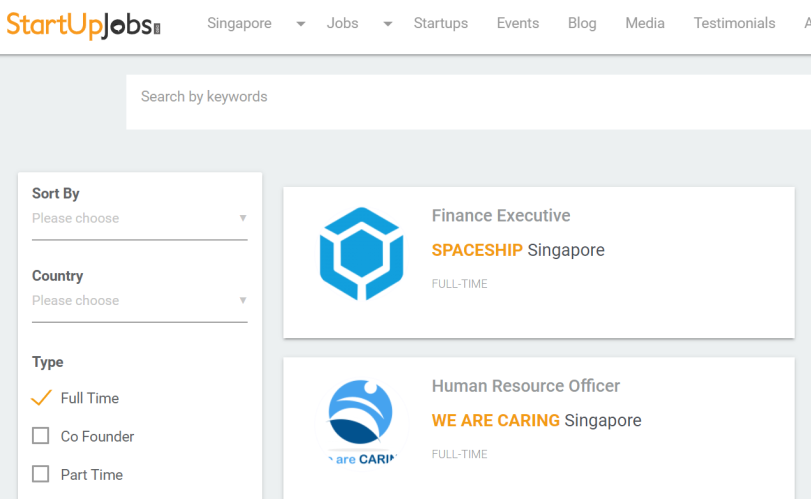Expand the Jobs menu arrow
Image resolution: width=811 pixels, height=499 pixels.
[387, 24]
